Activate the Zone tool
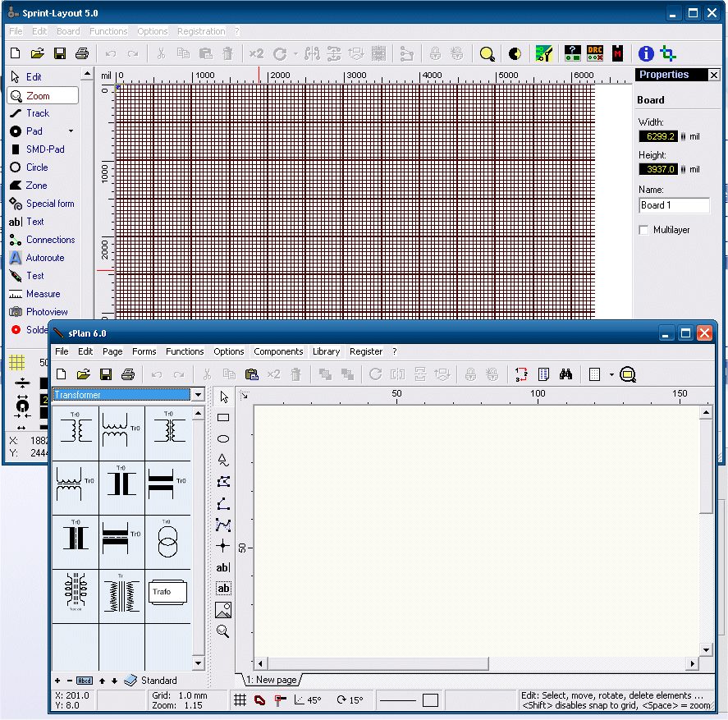Screen dimensions: 728x720 (30, 186)
